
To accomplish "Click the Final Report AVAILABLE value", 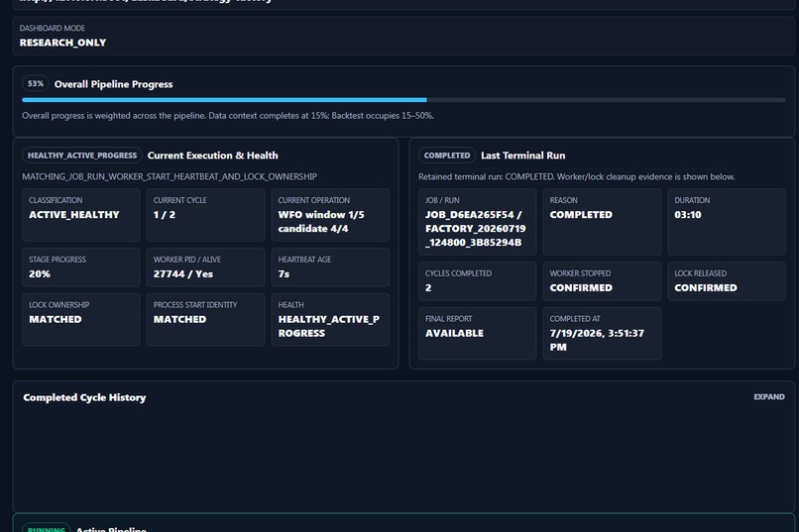I will click(x=455, y=334).
